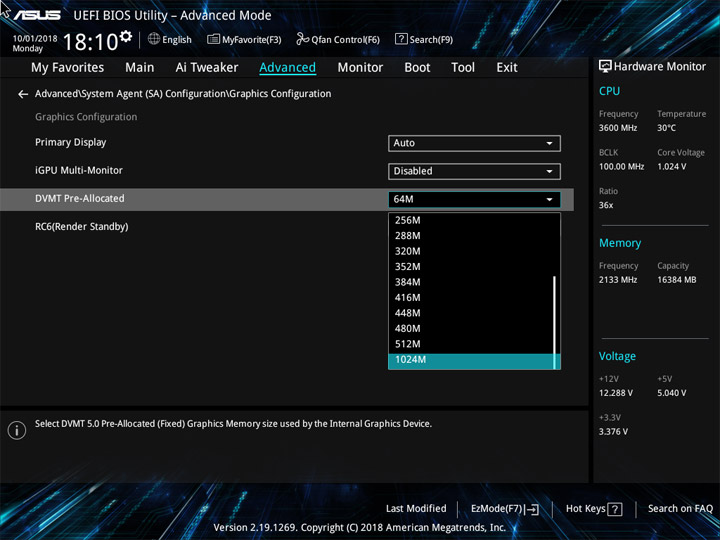This screenshot has width=720, height=540.
Task: Click the 16384 MB memory capacity value
Action: coord(676,280)
